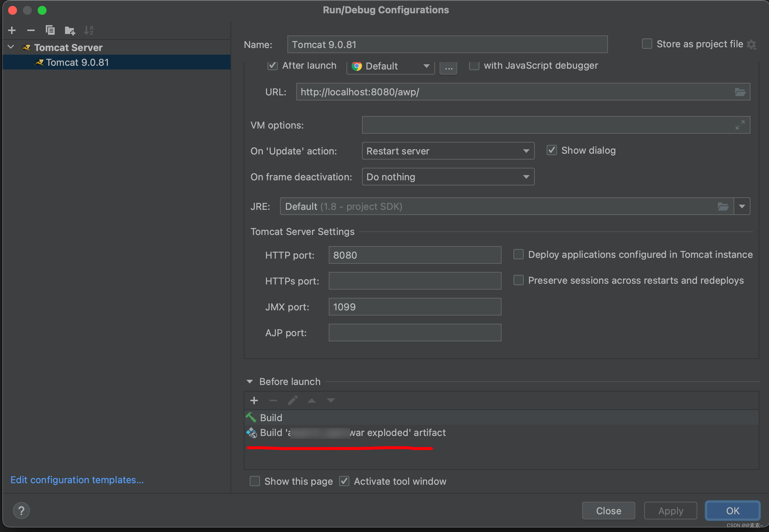Select the Build hammer task row

tap(501, 417)
